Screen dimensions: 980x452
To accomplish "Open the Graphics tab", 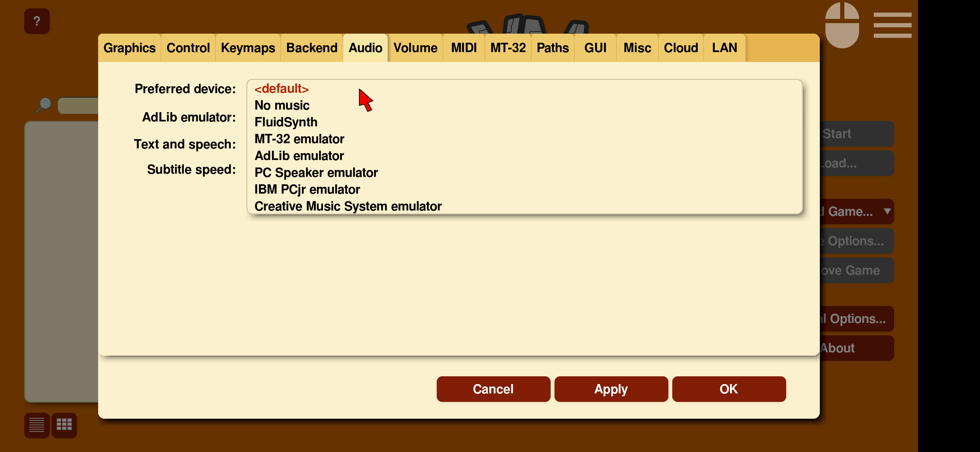I will (129, 48).
